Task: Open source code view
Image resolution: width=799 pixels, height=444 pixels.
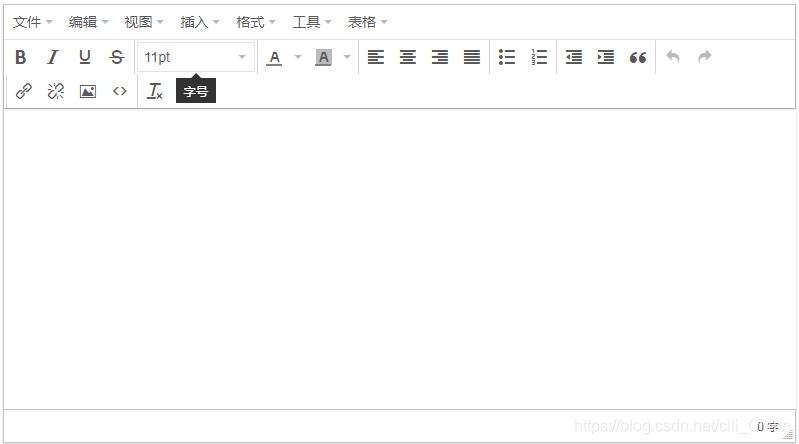Action: coord(120,91)
